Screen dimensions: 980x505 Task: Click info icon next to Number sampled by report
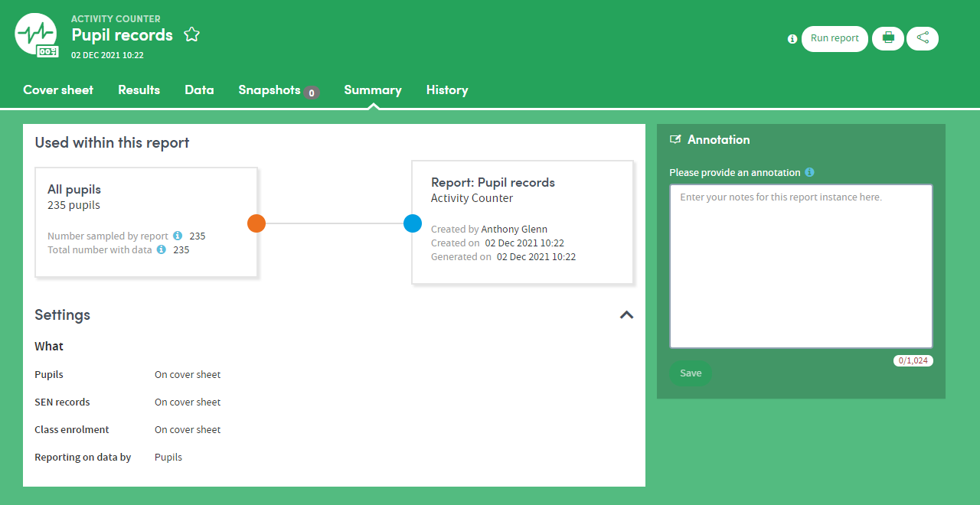(178, 236)
